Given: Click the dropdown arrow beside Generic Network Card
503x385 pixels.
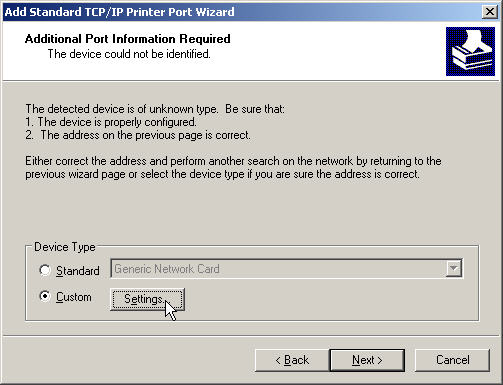Looking at the screenshot, I should [x=453, y=269].
